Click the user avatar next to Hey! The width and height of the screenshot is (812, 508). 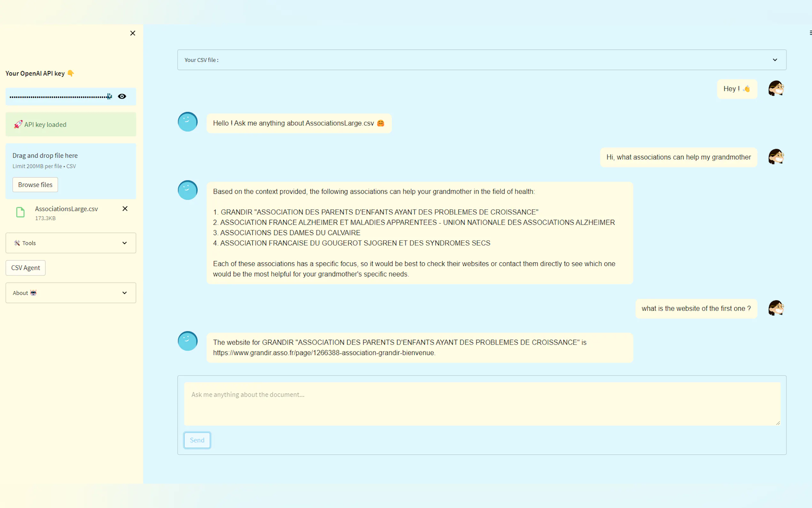coord(776,89)
